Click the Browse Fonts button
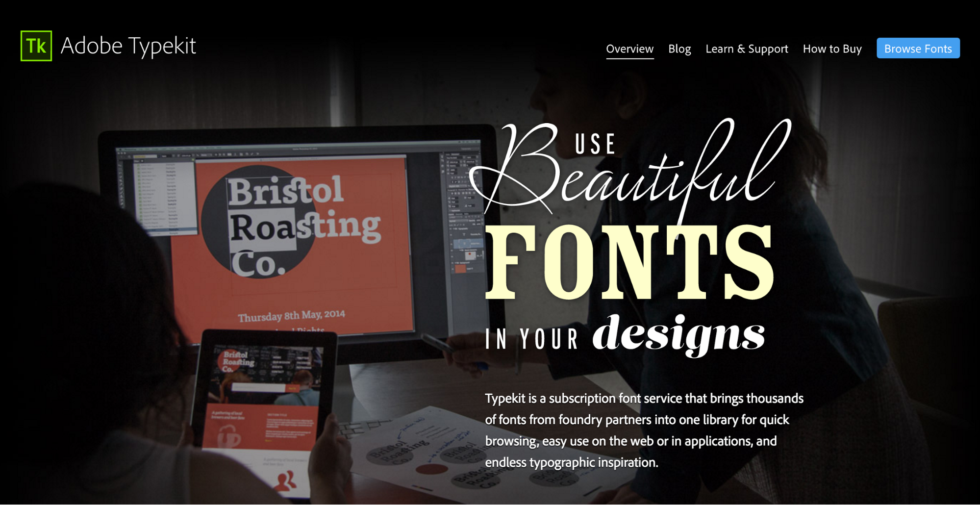This screenshot has height=505, width=980. [918, 48]
